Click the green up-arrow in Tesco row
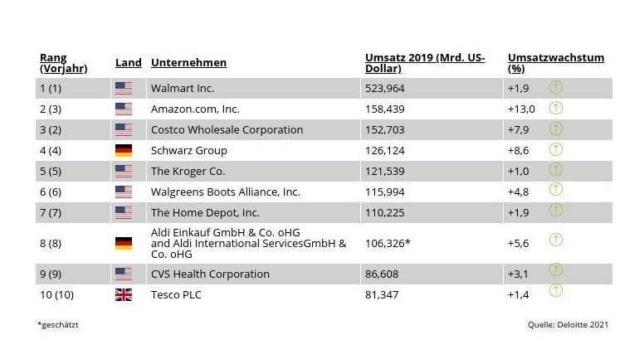This screenshot has width=644, height=364. [556, 290]
